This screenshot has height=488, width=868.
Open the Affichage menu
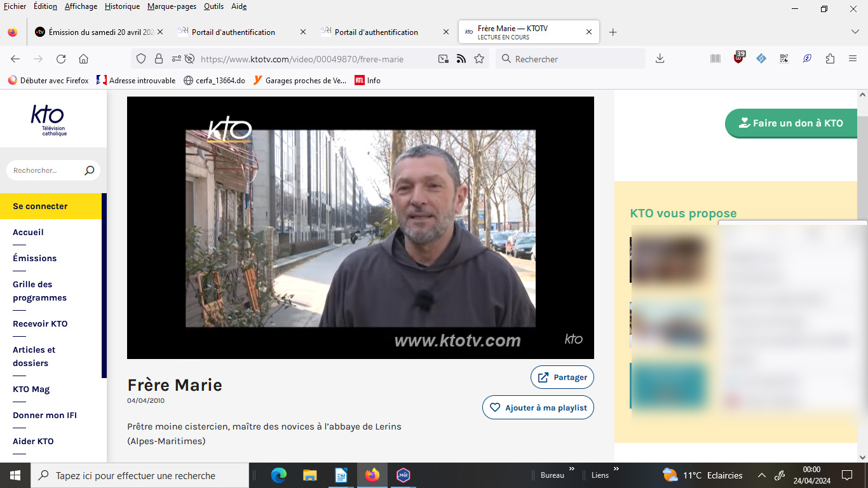81,6
